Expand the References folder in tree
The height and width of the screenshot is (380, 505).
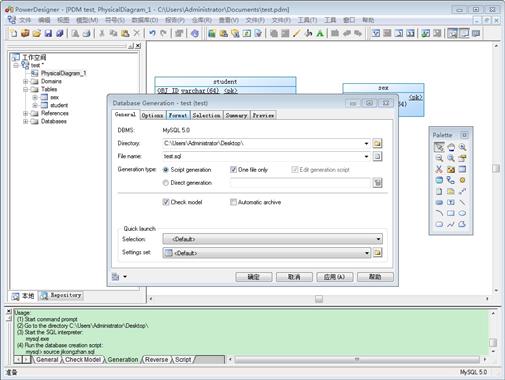click(25, 113)
